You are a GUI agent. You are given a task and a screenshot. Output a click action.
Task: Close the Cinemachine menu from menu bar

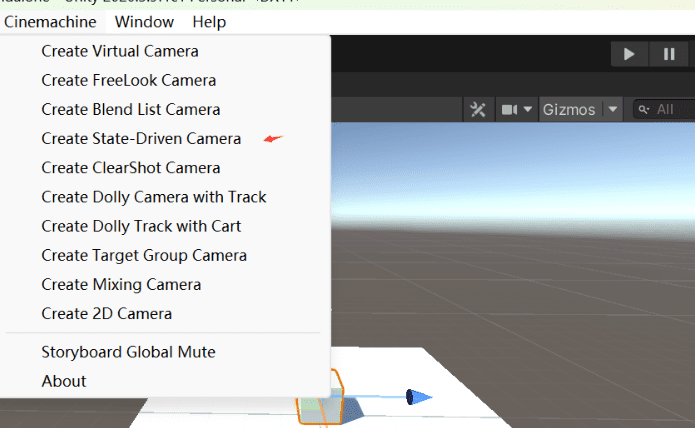tap(50, 21)
